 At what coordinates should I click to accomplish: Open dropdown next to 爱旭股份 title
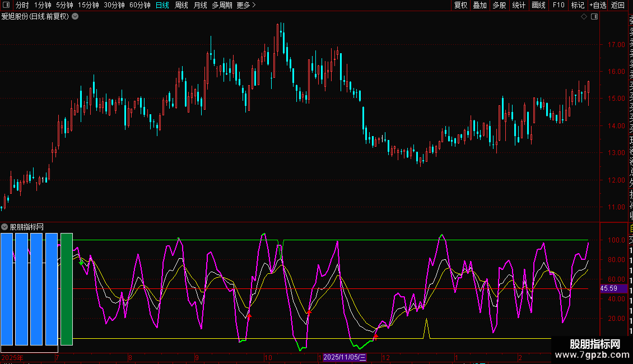tap(75, 16)
